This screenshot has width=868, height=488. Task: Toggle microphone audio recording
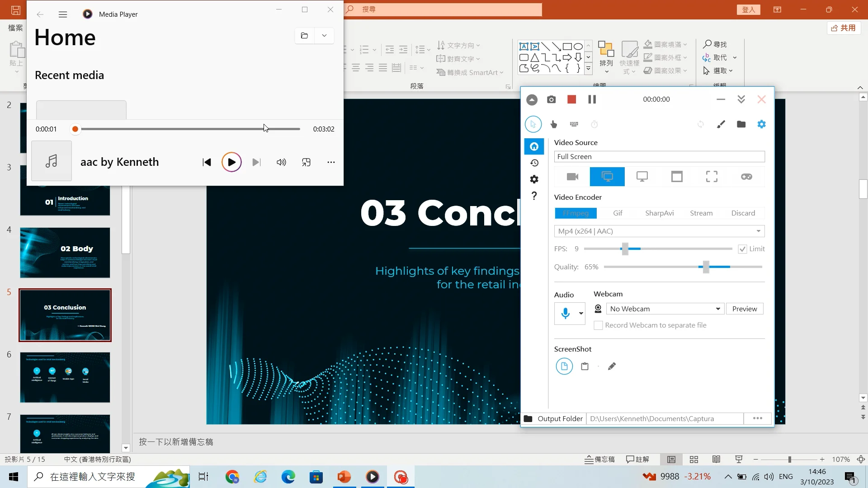click(565, 313)
